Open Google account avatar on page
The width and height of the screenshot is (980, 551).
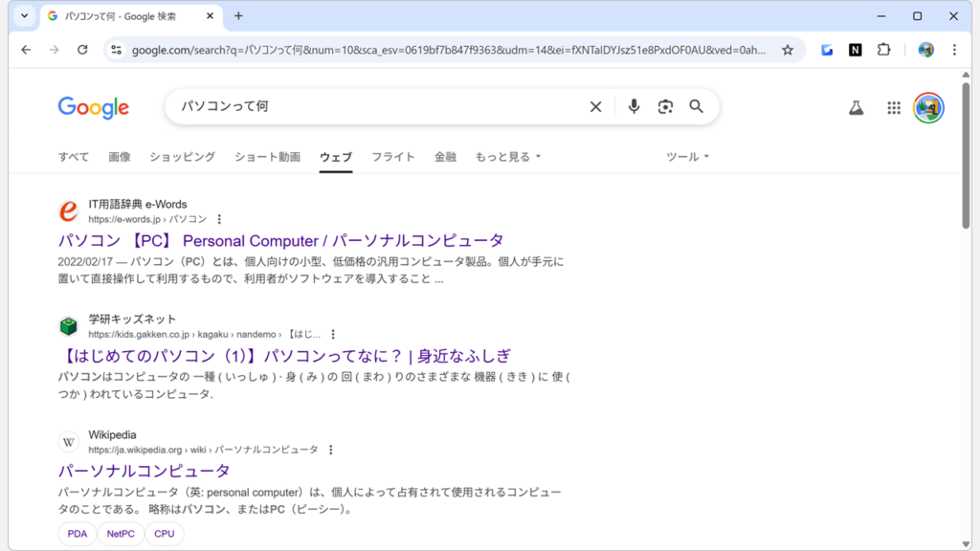tap(928, 107)
